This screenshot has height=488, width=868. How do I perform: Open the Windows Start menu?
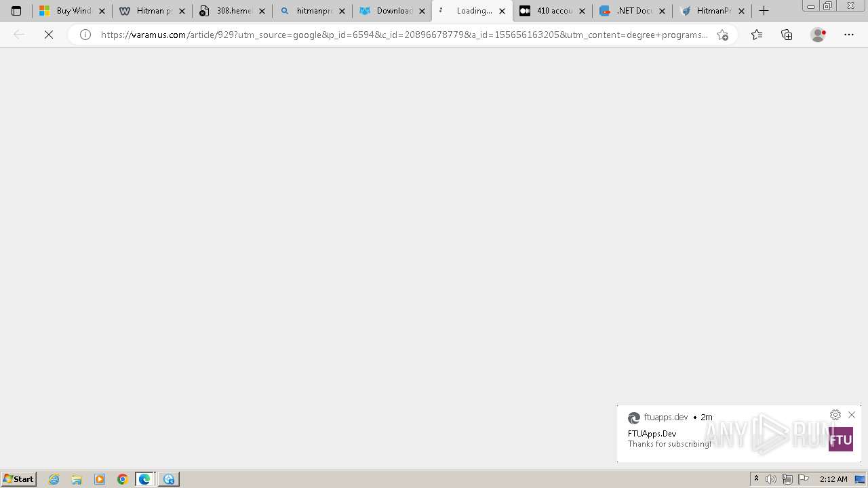[x=19, y=479]
